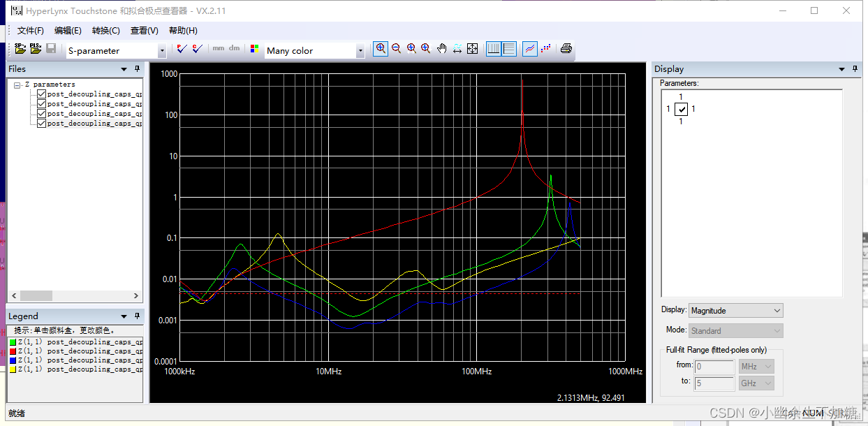Click the Full-fit to frequency field

tap(715, 383)
